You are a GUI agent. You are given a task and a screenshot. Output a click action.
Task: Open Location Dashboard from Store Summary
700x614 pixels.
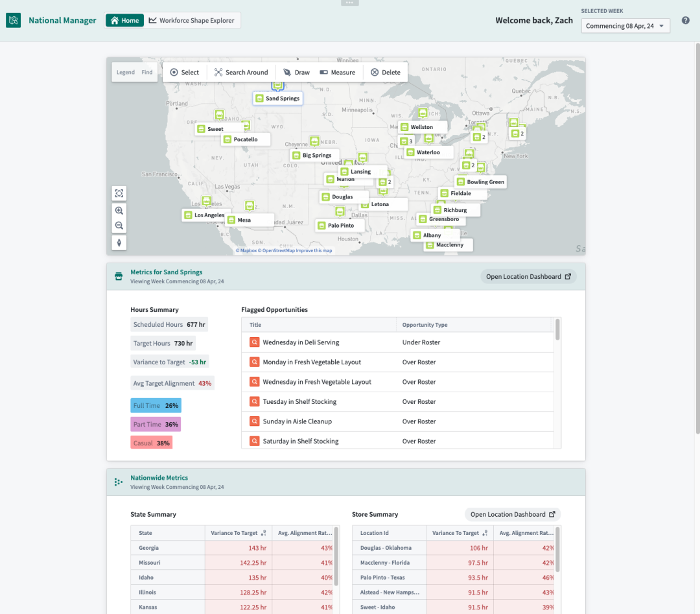tap(513, 515)
